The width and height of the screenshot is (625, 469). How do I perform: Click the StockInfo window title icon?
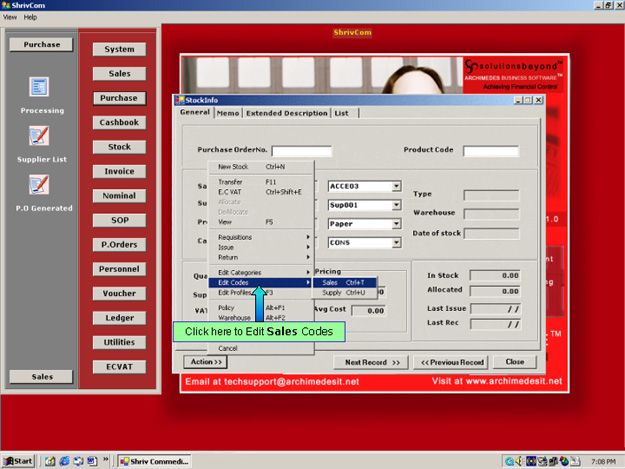(x=179, y=100)
